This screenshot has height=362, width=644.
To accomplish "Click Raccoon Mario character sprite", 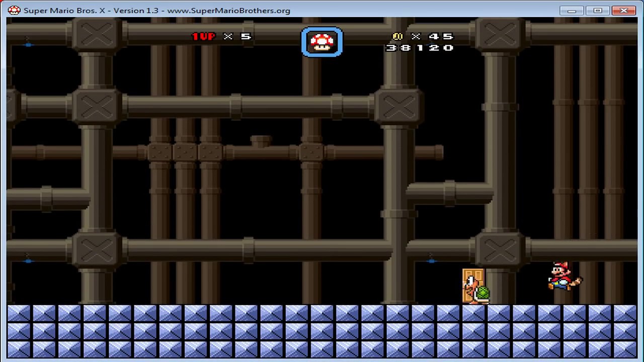I will tap(565, 276).
